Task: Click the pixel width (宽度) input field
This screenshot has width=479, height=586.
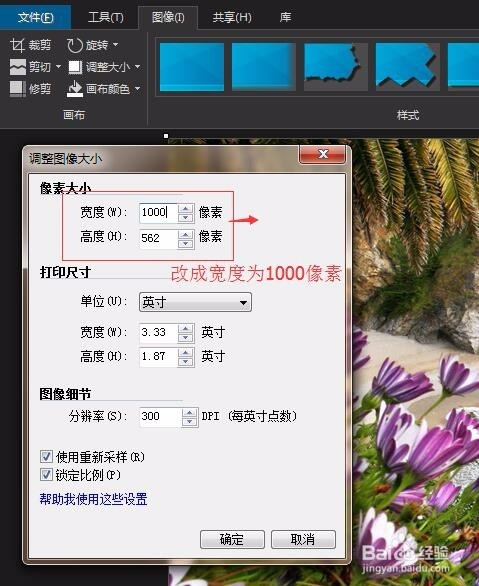Action: [158, 213]
